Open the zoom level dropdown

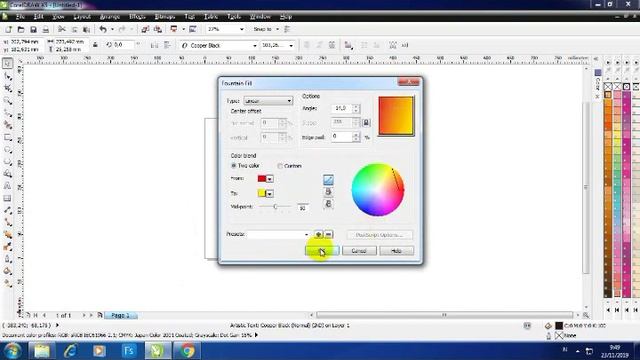point(242,29)
